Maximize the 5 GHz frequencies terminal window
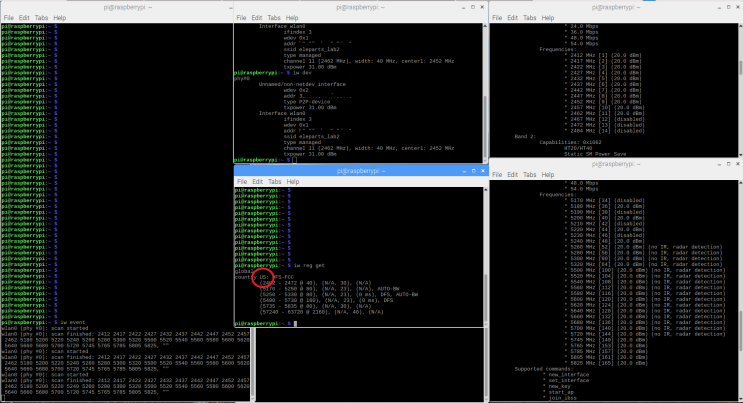743x403 pixels. [x=729, y=164]
